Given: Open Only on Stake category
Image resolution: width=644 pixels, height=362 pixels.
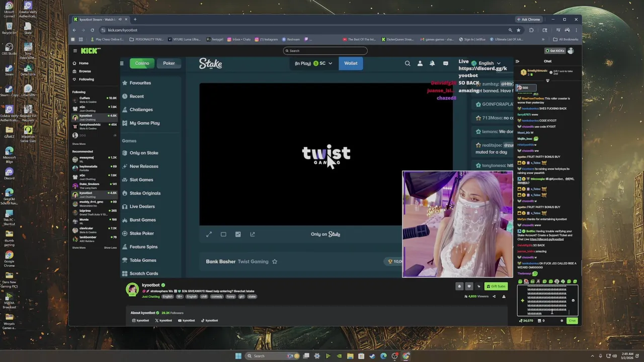Looking at the screenshot, I should tap(140, 153).
